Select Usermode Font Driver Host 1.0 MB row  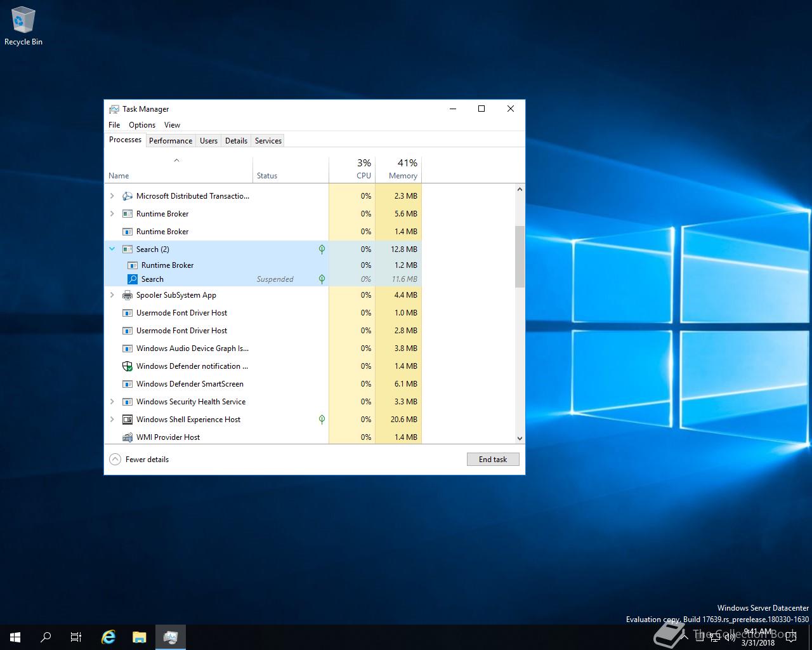[x=263, y=313]
